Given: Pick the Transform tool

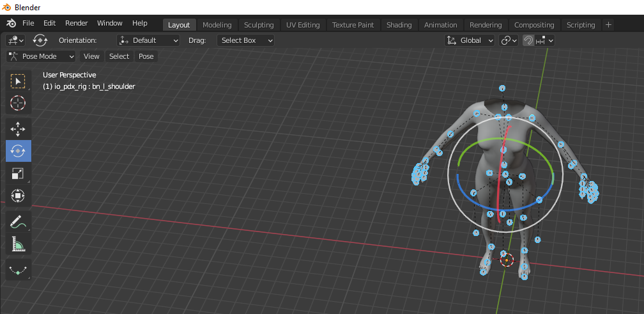Looking at the screenshot, I should 18,195.
